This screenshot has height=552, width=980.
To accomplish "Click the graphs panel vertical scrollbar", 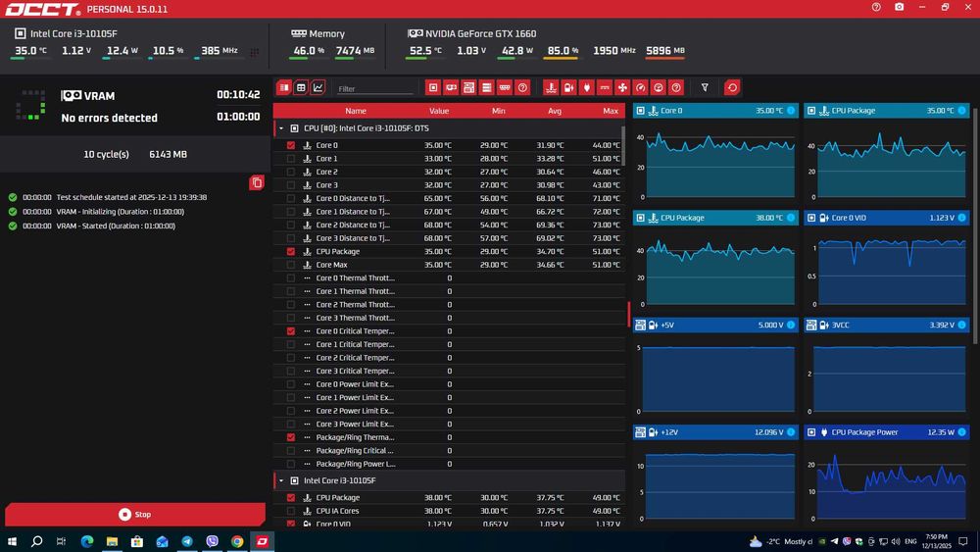I will (x=976, y=226).
